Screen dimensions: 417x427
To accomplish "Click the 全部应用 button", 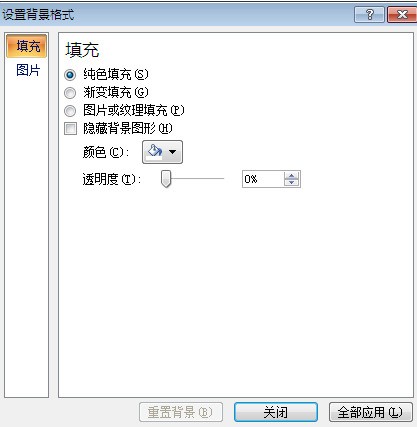I will pyautogui.click(x=371, y=412).
